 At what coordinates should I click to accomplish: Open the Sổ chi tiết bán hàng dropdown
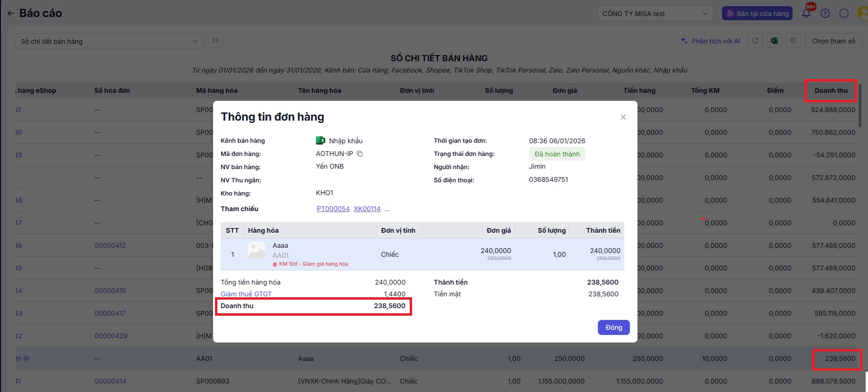[109, 41]
